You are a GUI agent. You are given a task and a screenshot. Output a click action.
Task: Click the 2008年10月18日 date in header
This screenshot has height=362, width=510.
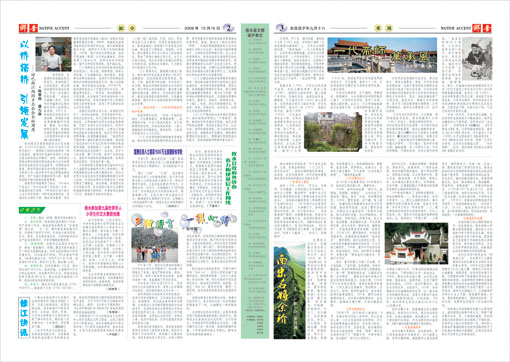click(202, 29)
